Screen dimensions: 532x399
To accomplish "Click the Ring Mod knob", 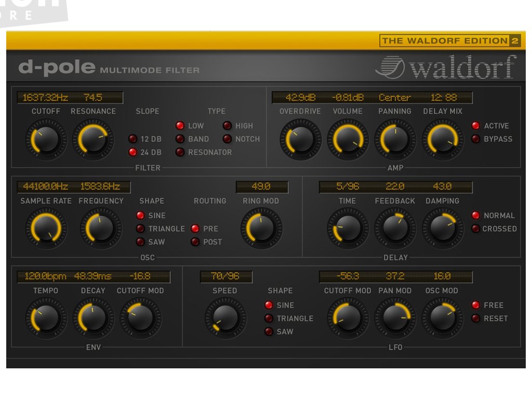I will click(x=261, y=229).
